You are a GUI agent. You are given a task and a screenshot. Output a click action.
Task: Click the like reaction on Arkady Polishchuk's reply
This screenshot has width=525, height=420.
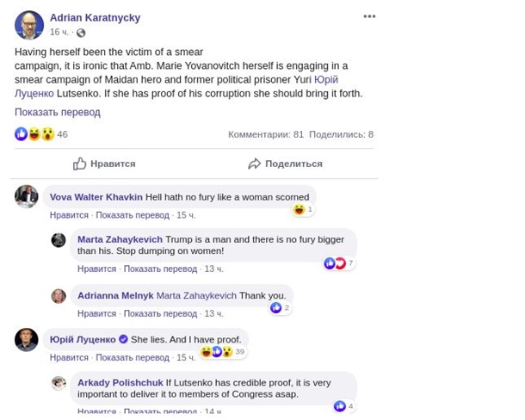340,406
